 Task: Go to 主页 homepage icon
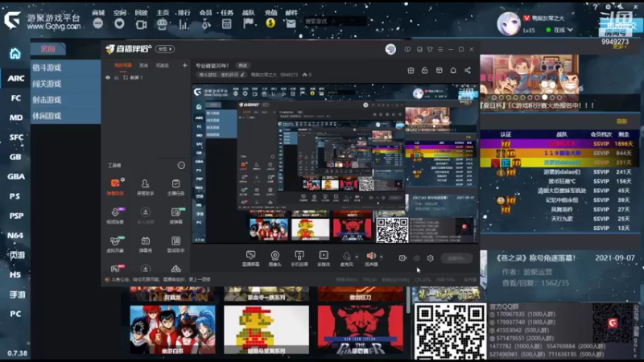point(163,24)
